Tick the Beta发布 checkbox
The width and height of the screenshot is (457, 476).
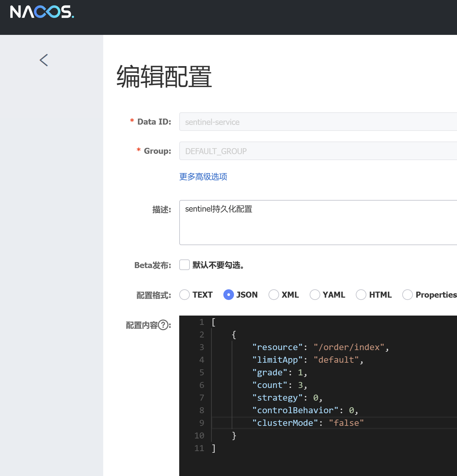[185, 265]
